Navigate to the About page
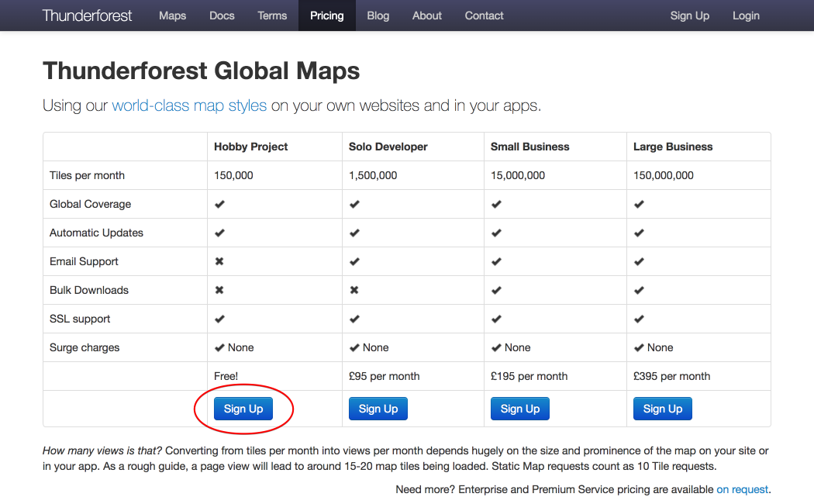This screenshot has width=814, height=504. pos(427,16)
